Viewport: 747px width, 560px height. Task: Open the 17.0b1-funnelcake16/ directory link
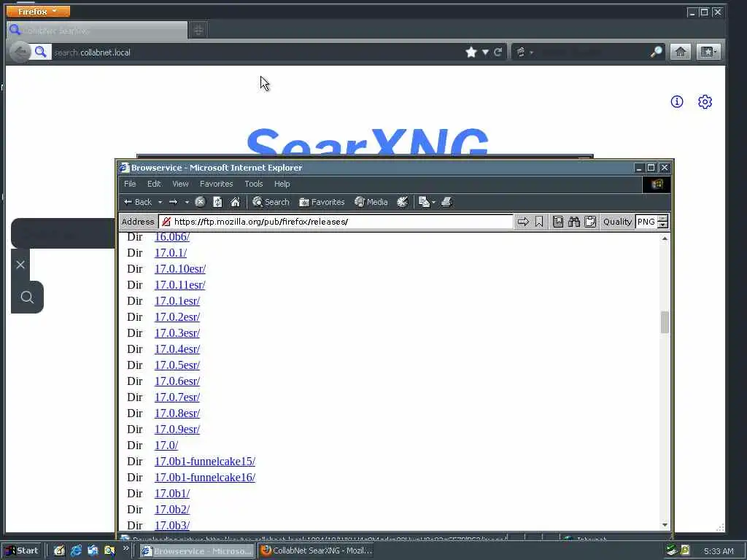click(205, 477)
